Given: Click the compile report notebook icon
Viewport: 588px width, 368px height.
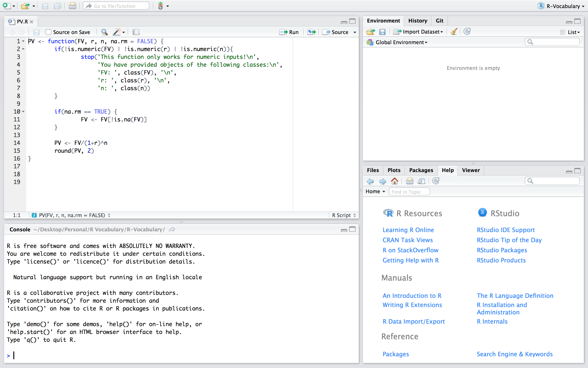Looking at the screenshot, I should [136, 32].
